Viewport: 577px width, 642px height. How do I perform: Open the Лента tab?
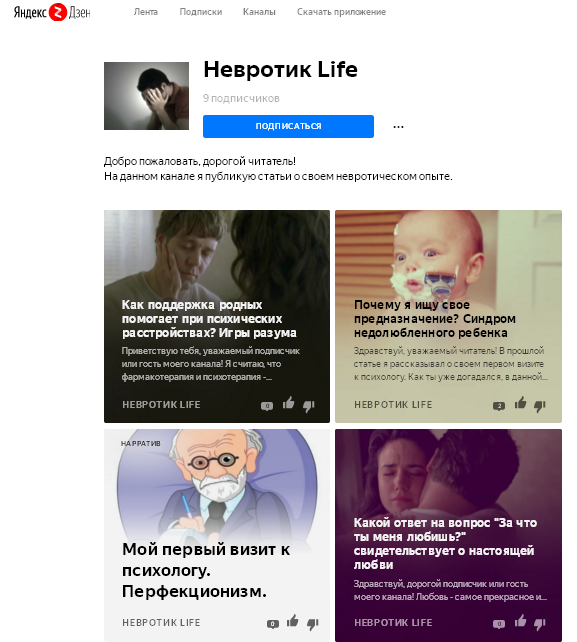click(145, 12)
